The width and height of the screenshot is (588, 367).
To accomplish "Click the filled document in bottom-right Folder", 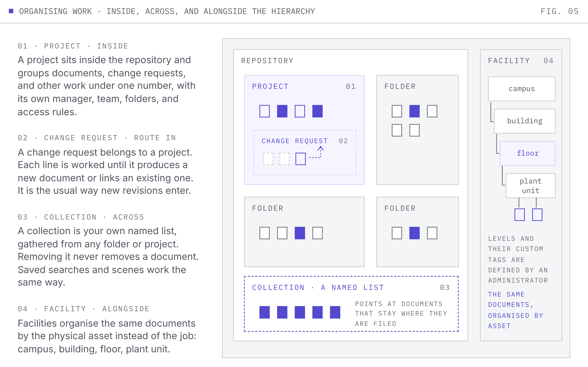I will point(415,233).
